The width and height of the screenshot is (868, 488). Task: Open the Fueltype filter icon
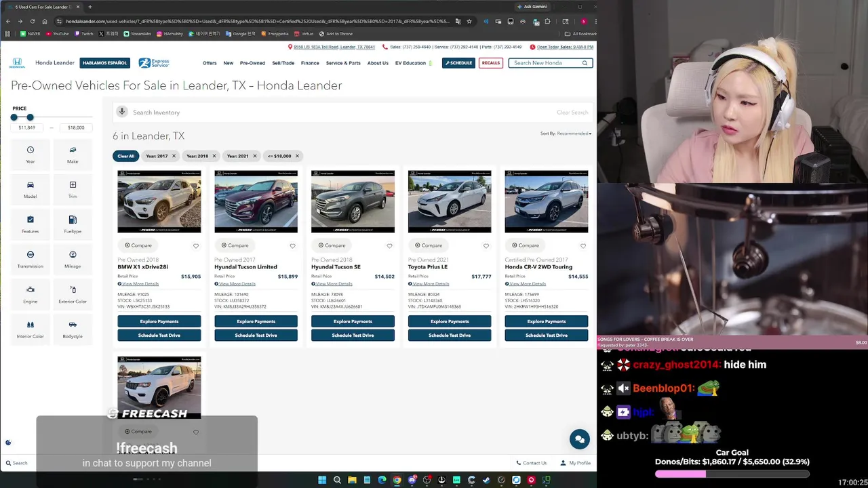point(73,220)
